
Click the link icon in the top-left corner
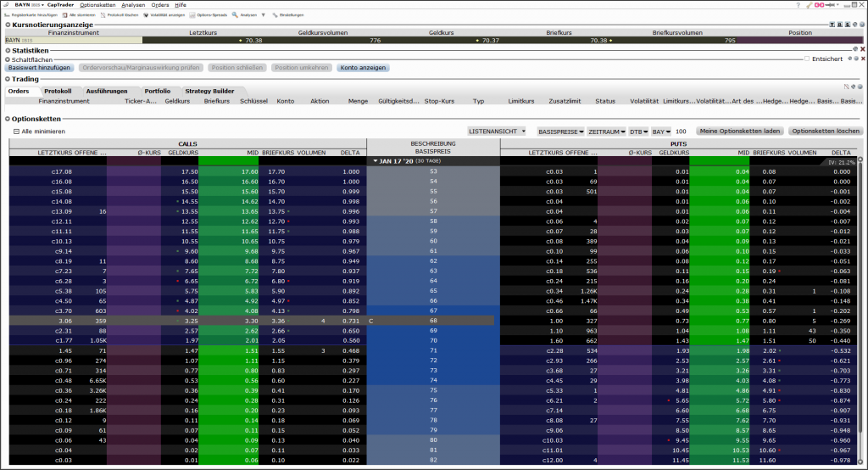click(6, 5)
